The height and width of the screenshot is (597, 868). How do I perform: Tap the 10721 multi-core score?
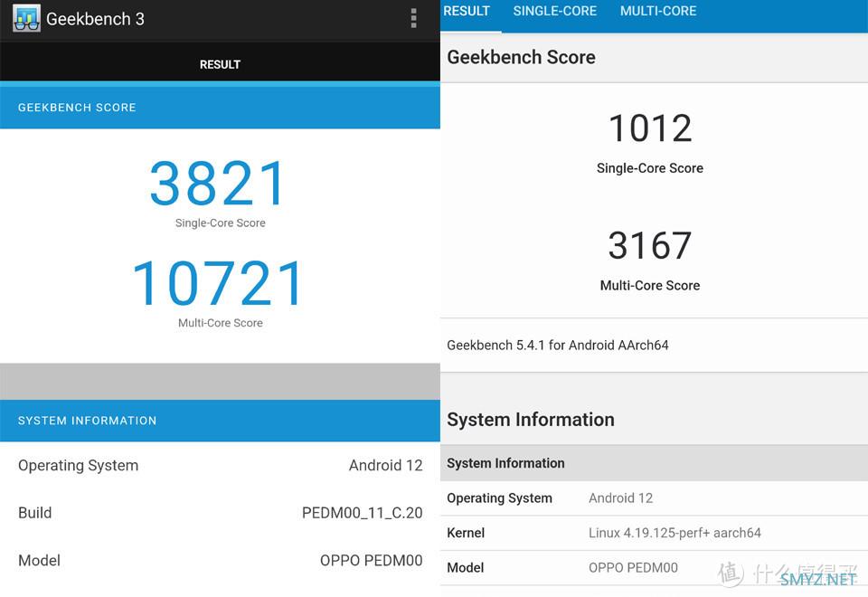(218, 283)
